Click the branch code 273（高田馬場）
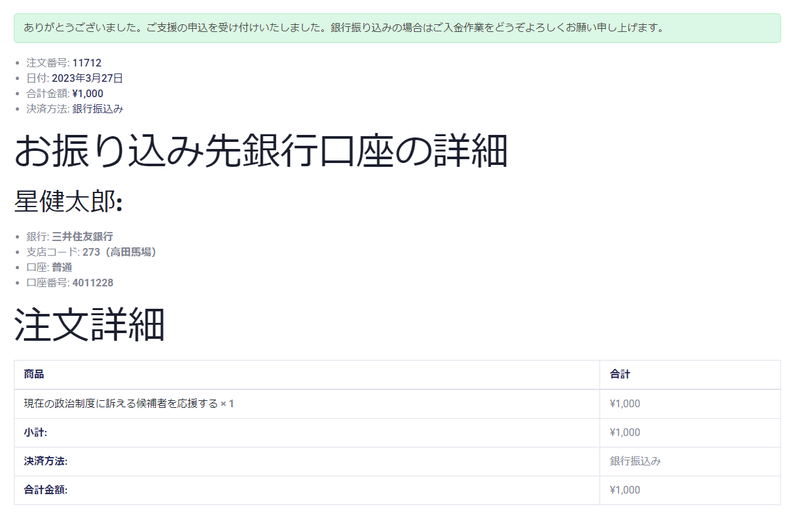 tap(119, 252)
